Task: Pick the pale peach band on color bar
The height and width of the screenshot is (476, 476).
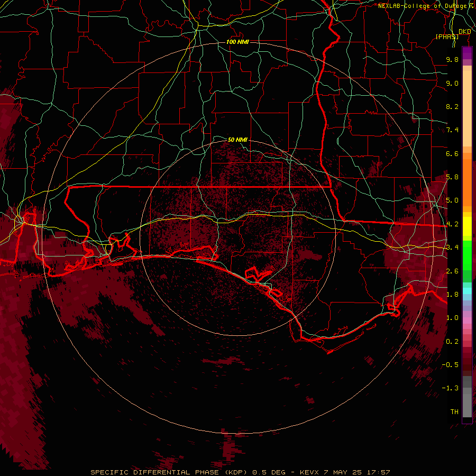Action: (467, 109)
